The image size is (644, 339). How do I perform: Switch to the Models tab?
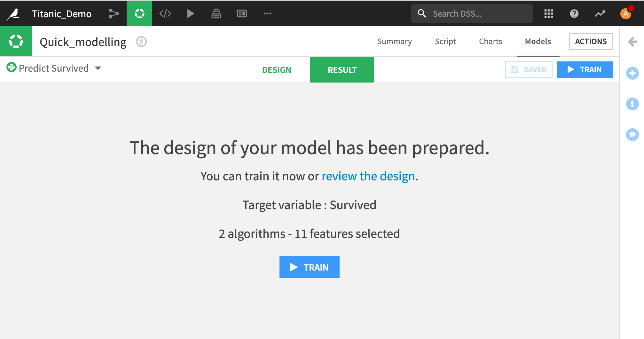(x=538, y=42)
